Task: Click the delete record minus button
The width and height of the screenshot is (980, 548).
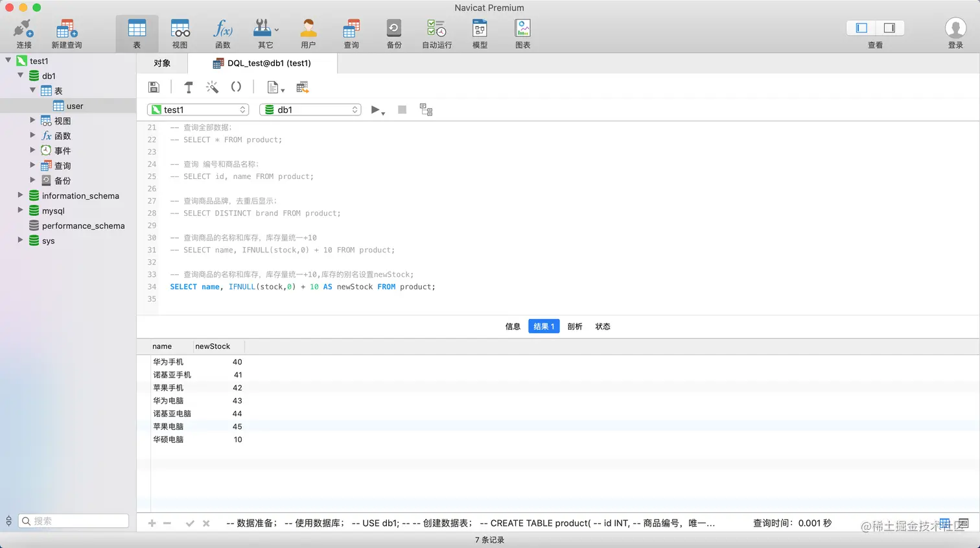Action: [x=167, y=523]
